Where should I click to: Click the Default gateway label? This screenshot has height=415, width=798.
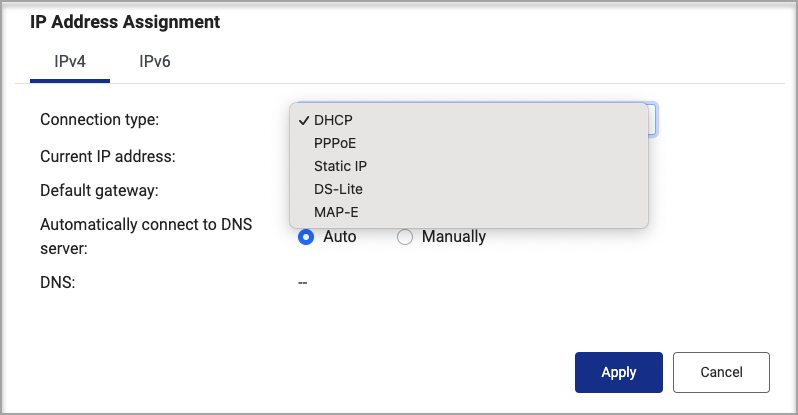tap(99, 190)
